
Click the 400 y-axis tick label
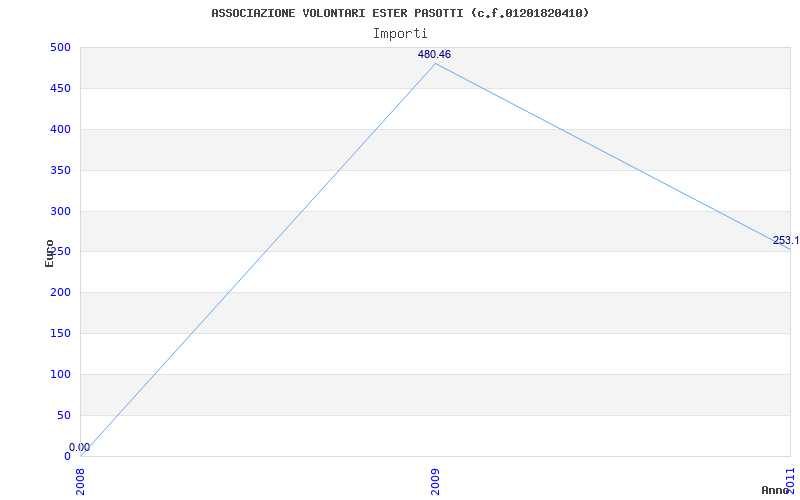[60, 129]
